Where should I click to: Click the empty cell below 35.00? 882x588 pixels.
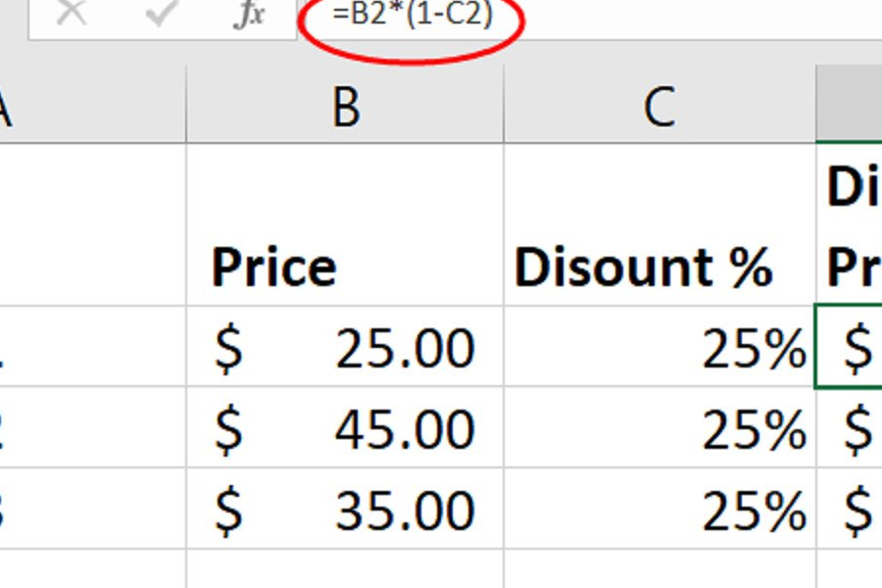343,568
